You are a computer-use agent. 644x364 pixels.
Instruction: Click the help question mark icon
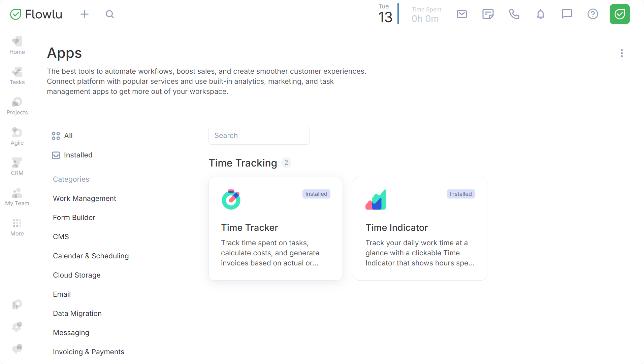592,14
